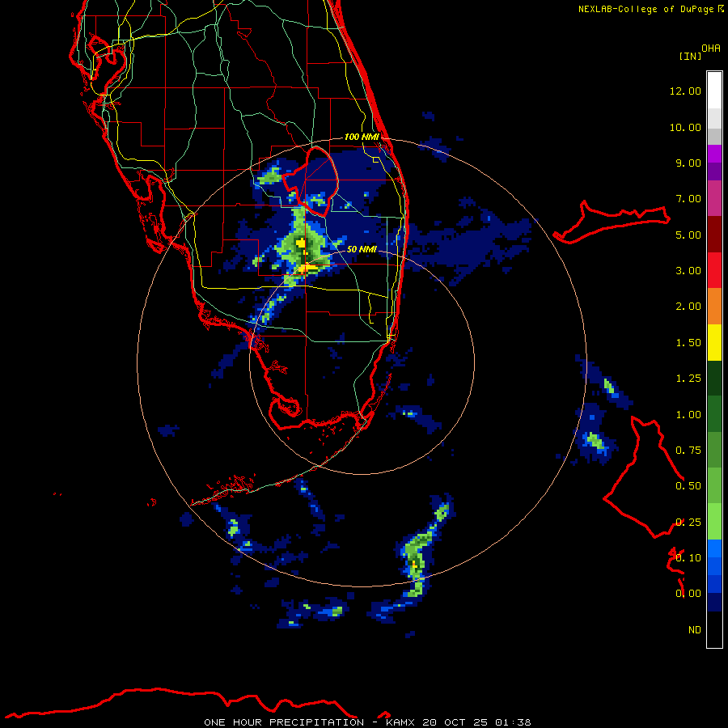Click the OHA product label above legend
This screenshot has height=728, width=728.
(x=711, y=49)
